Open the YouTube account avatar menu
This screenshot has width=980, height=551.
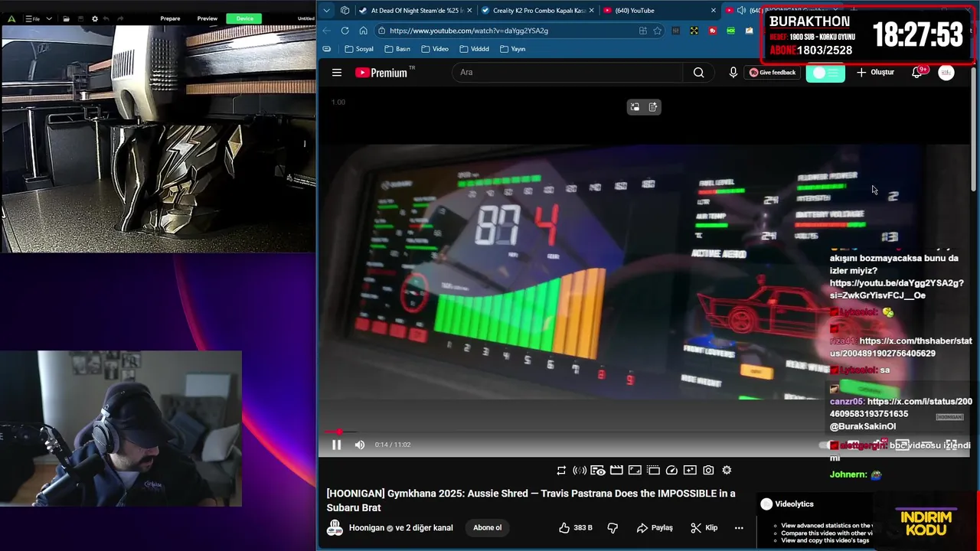(946, 73)
